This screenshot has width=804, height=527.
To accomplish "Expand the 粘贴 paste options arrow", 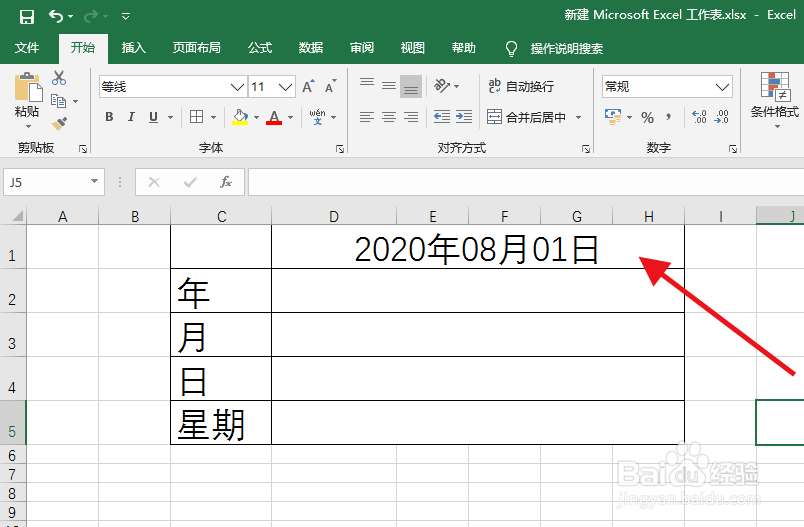I will [x=28, y=126].
